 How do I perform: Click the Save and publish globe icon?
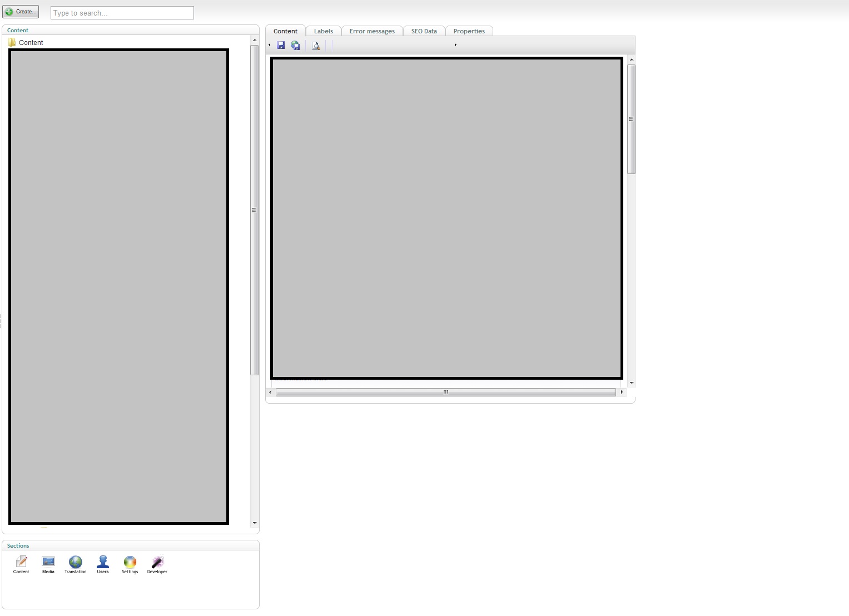click(295, 46)
